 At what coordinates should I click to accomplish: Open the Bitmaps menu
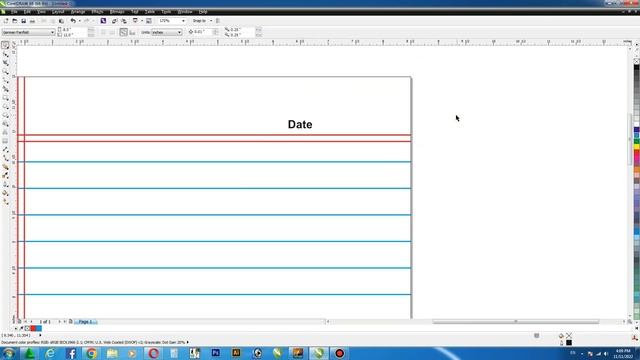[x=117, y=12]
